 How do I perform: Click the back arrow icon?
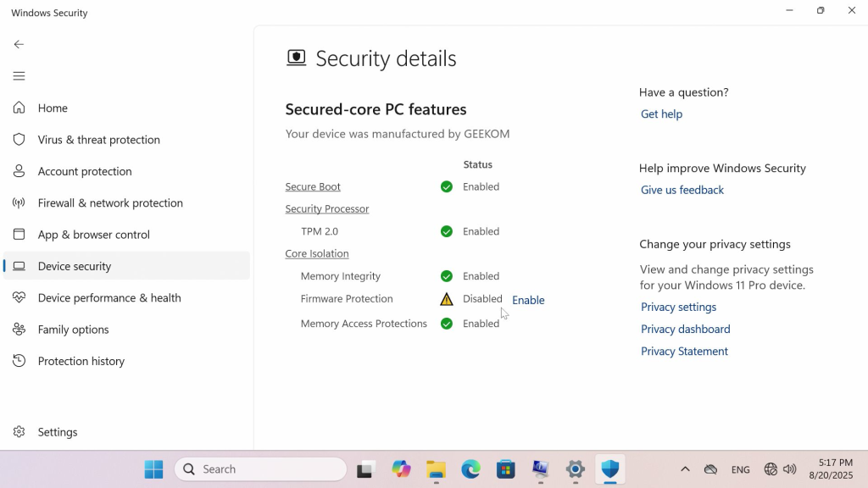click(x=19, y=44)
